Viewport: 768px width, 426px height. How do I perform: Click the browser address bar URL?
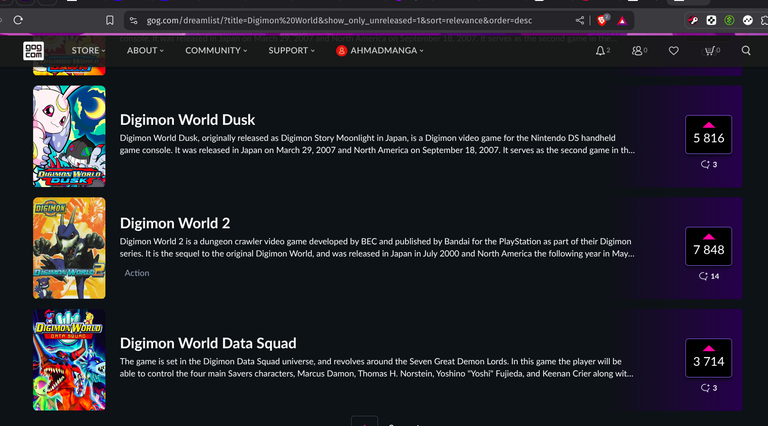pyautogui.click(x=339, y=21)
